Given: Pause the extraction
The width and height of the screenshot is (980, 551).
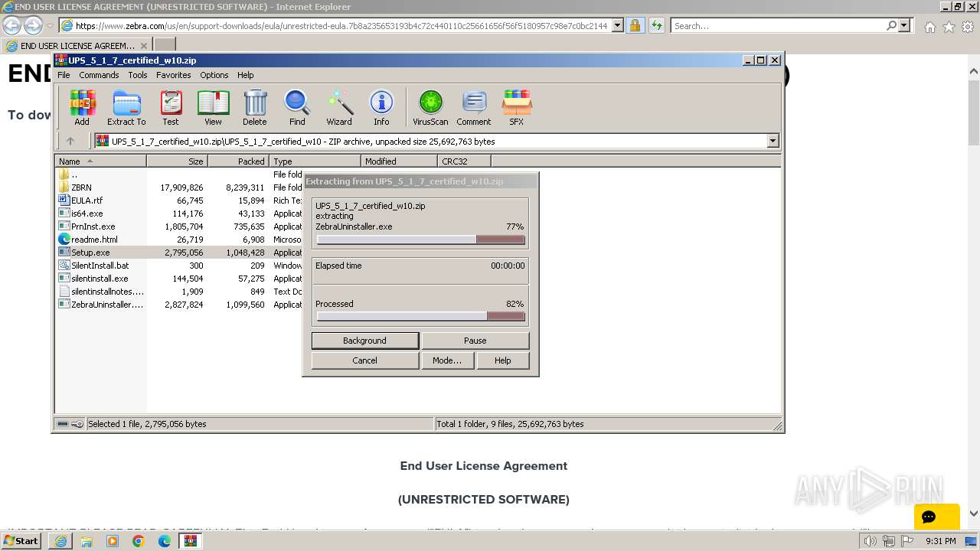Looking at the screenshot, I should click(475, 341).
